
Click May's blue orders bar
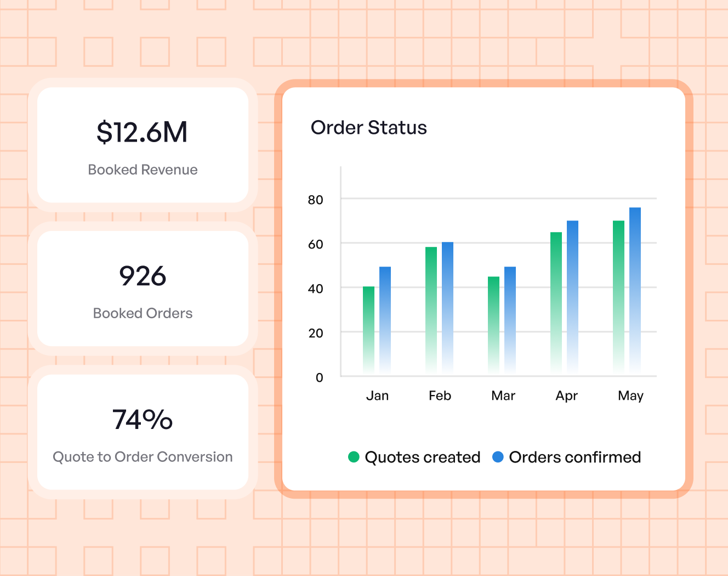pos(635,291)
